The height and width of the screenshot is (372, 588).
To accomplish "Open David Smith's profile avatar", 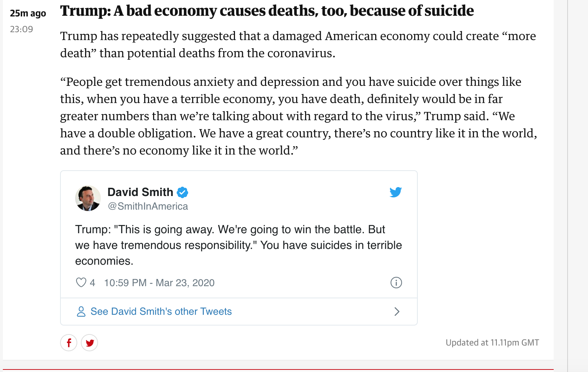I will pyautogui.click(x=88, y=198).
